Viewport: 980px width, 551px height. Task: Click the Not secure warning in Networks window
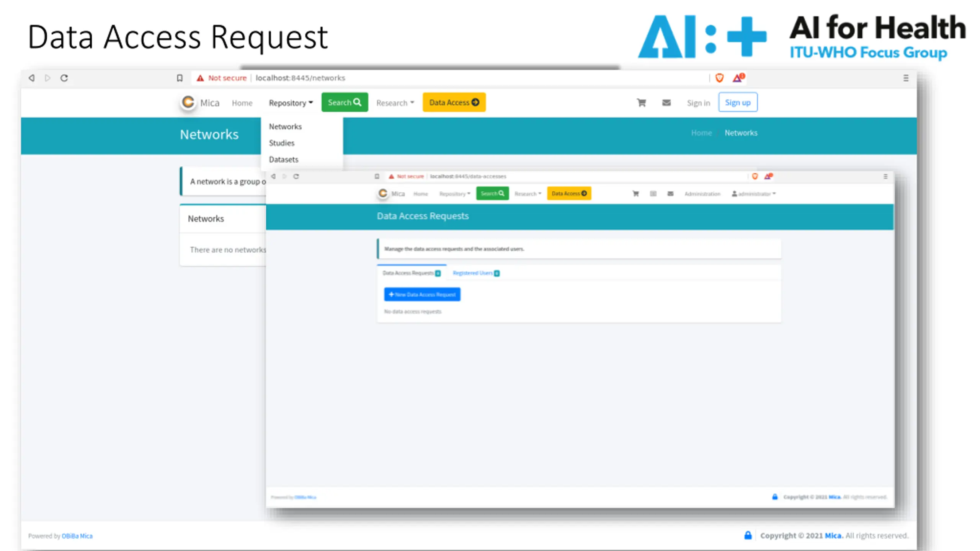pos(222,78)
